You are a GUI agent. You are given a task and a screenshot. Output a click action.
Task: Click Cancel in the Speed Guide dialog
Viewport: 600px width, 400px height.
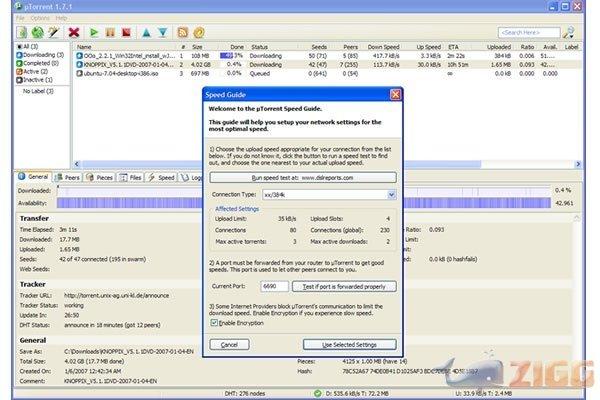tap(229, 344)
